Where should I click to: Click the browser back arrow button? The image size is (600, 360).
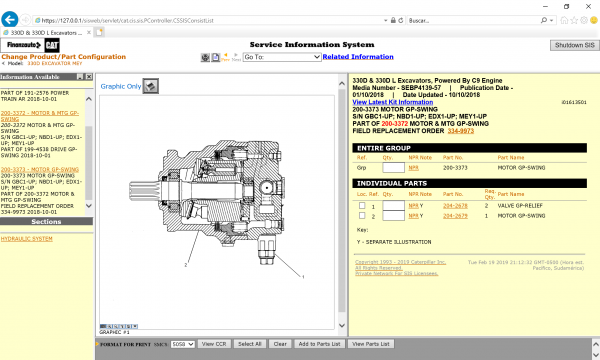(10, 20)
